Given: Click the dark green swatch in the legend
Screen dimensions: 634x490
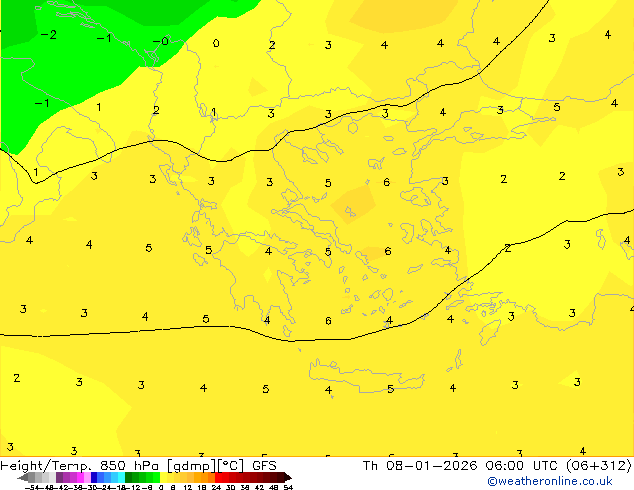Looking at the screenshot, I should (x=129, y=477).
